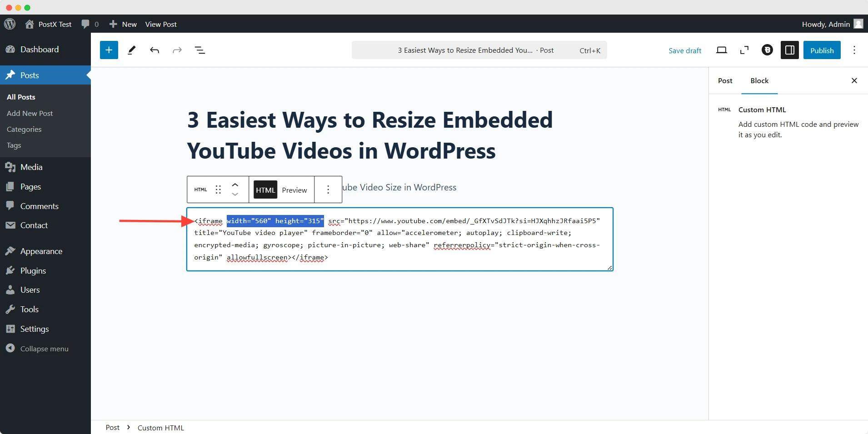Screen dimensions: 868x434
Task: Switch to the Block tab
Action: (759, 80)
